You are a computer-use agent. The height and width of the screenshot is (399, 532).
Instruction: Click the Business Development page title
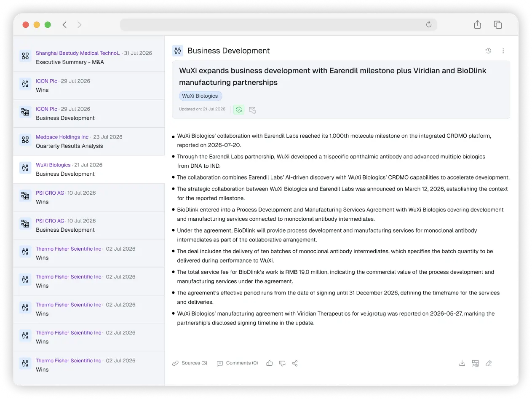click(x=229, y=51)
